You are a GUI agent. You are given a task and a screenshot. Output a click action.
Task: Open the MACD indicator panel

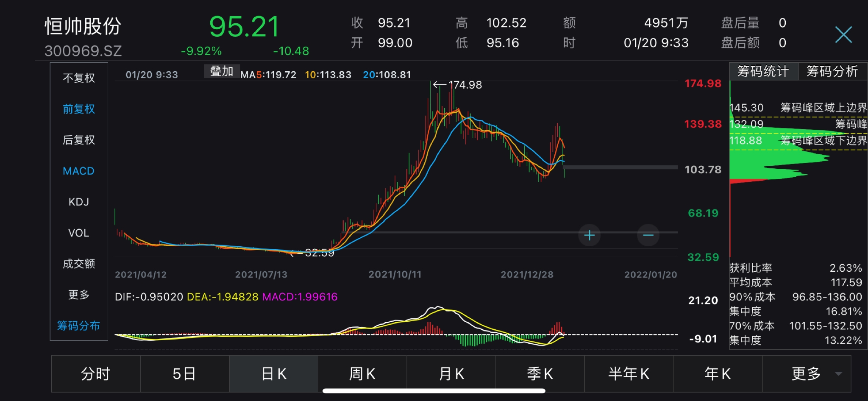[x=78, y=171]
